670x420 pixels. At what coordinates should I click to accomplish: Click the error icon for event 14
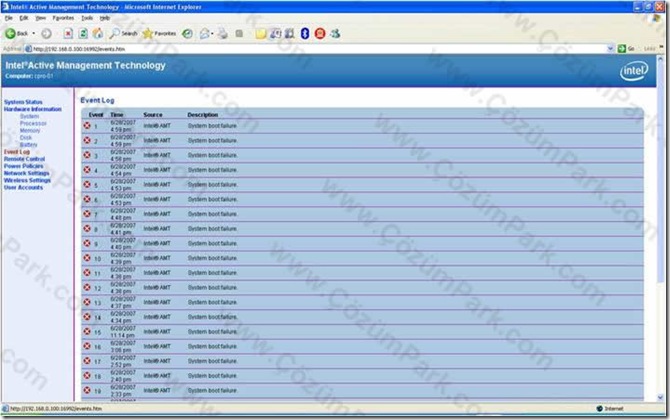point(87,317)
